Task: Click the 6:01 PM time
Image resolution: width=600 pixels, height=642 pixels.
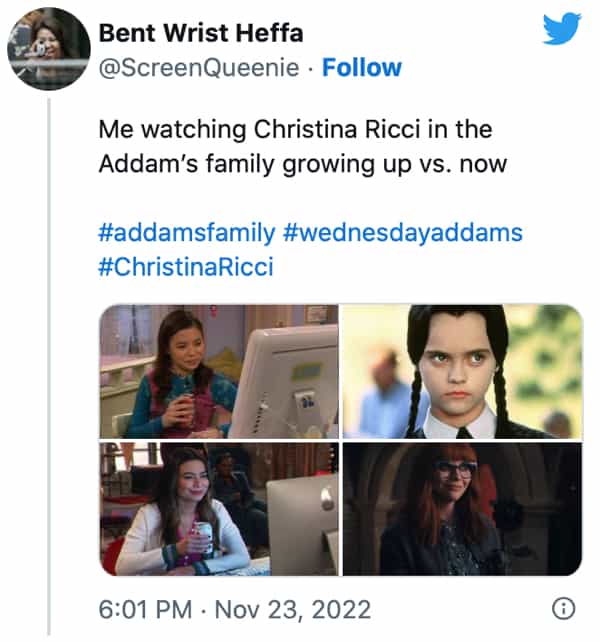Action: coord(142,609)
